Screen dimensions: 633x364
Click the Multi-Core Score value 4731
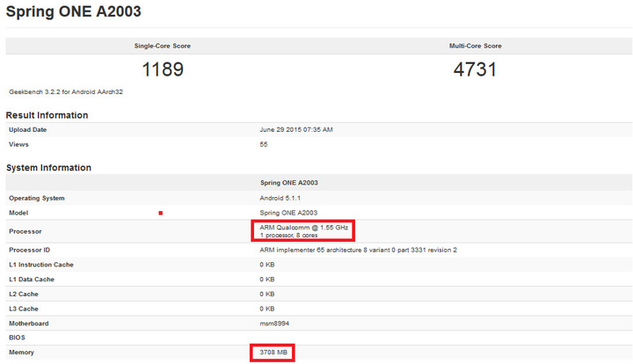[x=475, y=69]
